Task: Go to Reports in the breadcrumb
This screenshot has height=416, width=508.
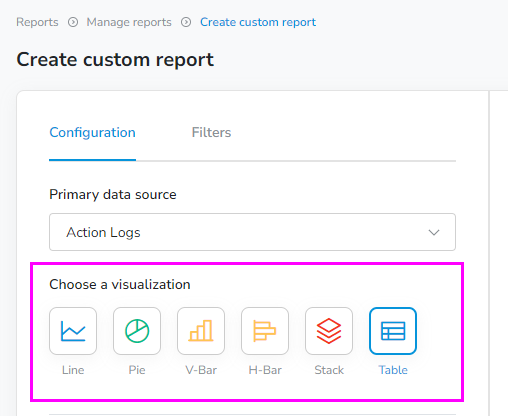Action: click(x=37, y=22)
